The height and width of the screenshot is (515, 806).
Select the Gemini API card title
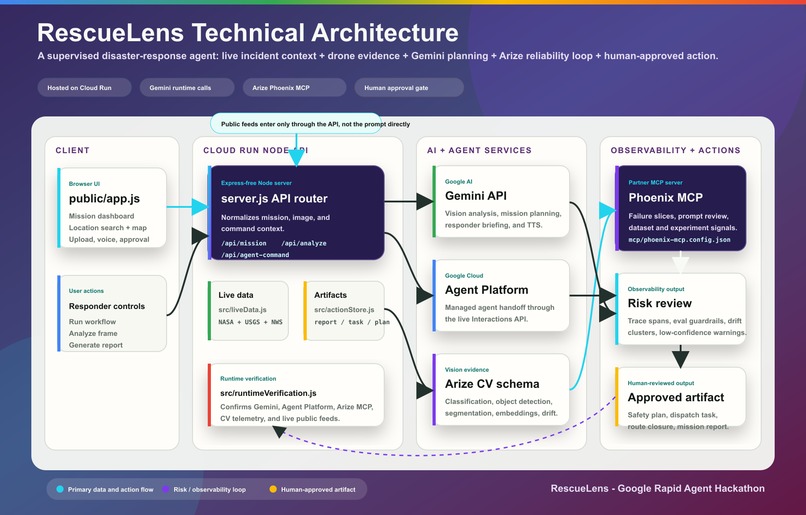pyautogui.click(x=475, y=196)
